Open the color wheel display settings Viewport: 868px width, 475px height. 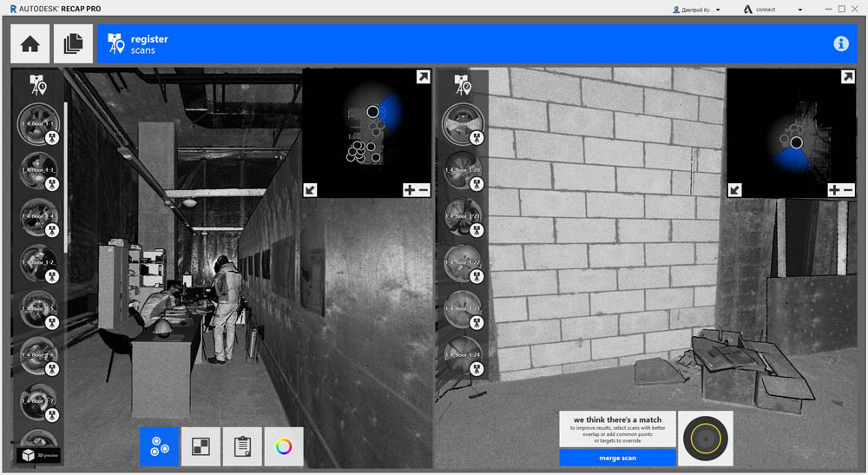pos(284,446)
